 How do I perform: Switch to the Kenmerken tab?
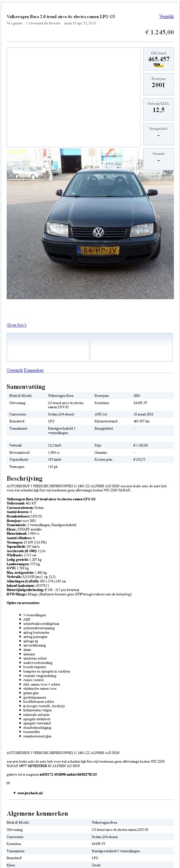pos(34,370)
